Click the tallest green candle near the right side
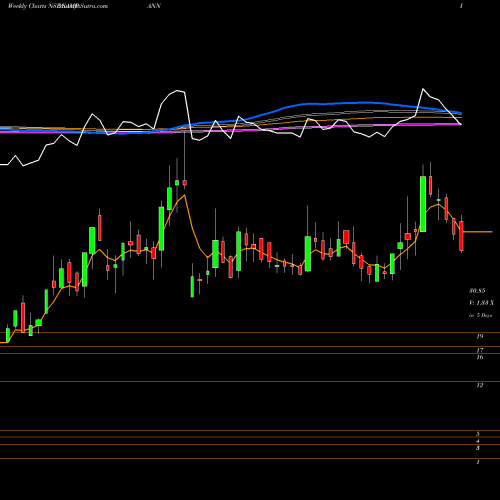Image resolution: width=500 pixels, height=500 pixels. coord(423,204)
